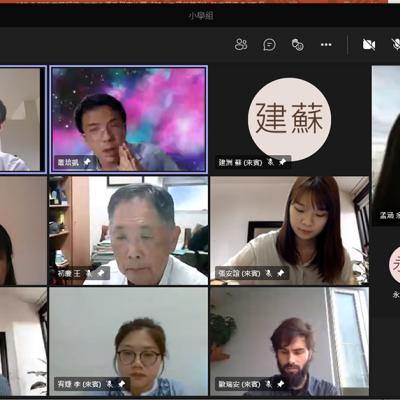Click the pin icon beside 張安誼's name
Screen dimensions: 400x400
(x=281, y=273)
